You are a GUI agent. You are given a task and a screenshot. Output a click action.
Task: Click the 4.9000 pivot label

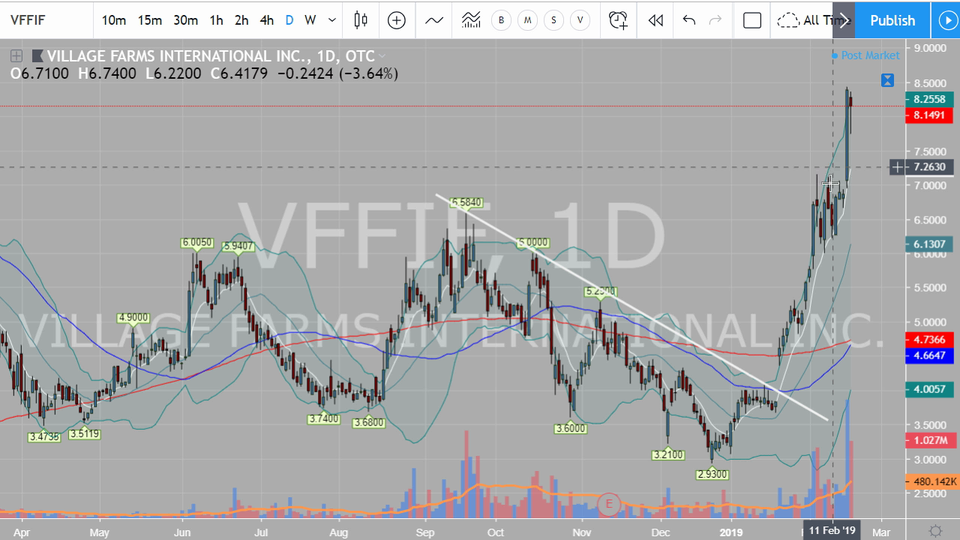click(133, 318)
